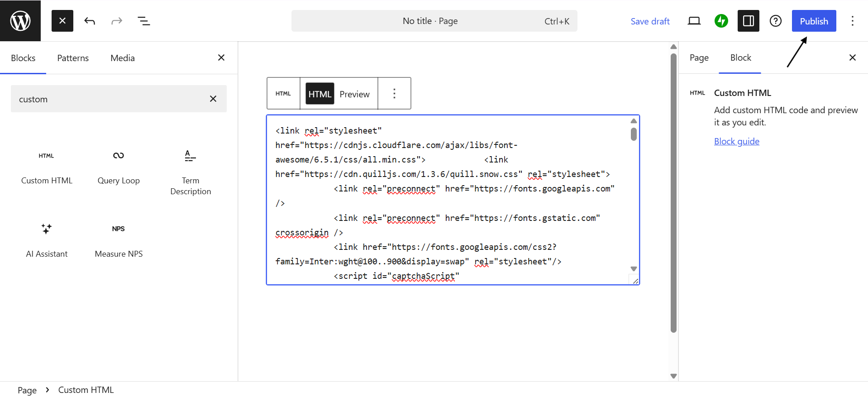The width and height of the screenshot is (868, 397).
Task: Click the editor canvas scrollbar down arrow
Action: (673, 376)
